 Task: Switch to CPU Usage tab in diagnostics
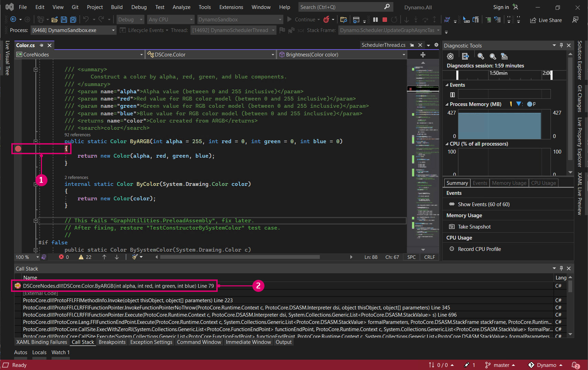[543, 183]
